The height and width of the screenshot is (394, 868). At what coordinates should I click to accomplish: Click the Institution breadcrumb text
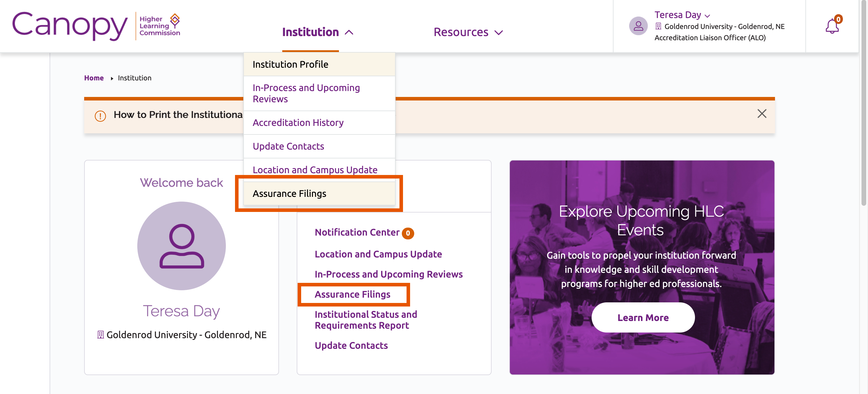(134, 78)
